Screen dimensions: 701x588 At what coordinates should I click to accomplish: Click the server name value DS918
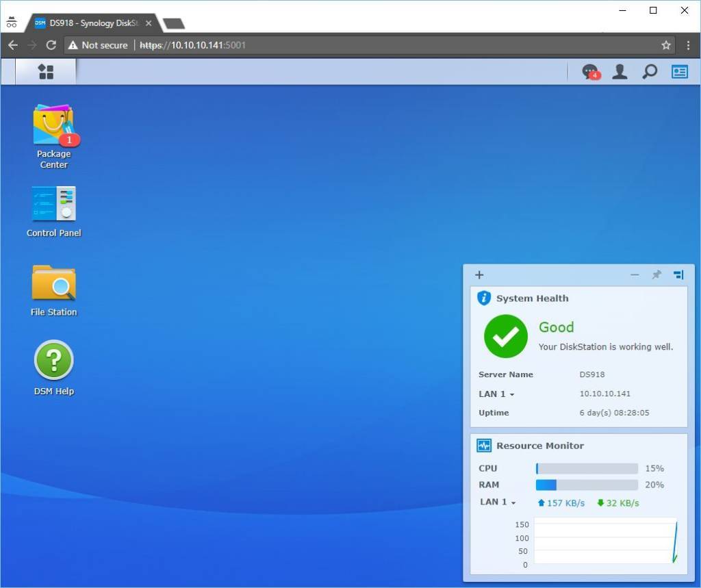592,374
